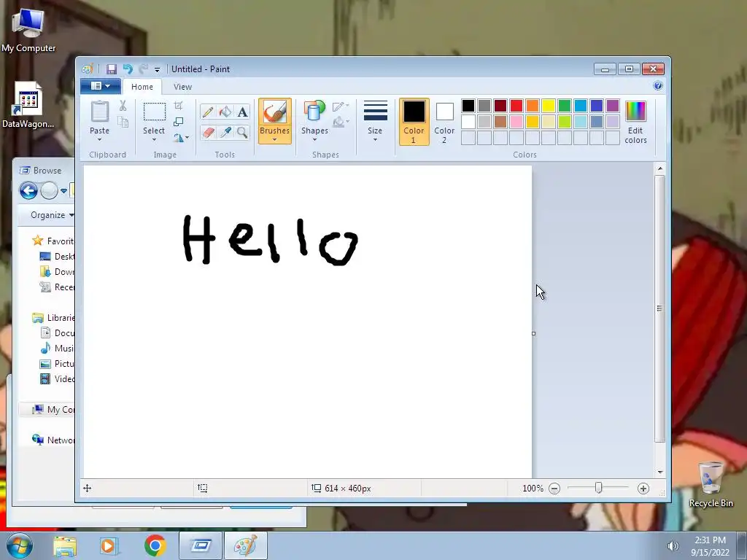Select Network in Browse window tree
The image size is (747, 560).
(53, 440)
